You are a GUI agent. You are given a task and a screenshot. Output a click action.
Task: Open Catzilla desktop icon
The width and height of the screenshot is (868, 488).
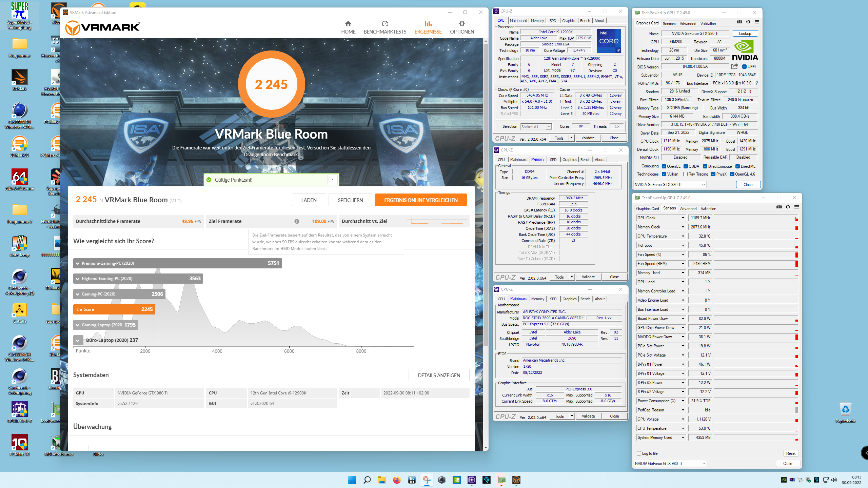pyautogui.click(x=20, y=313)
